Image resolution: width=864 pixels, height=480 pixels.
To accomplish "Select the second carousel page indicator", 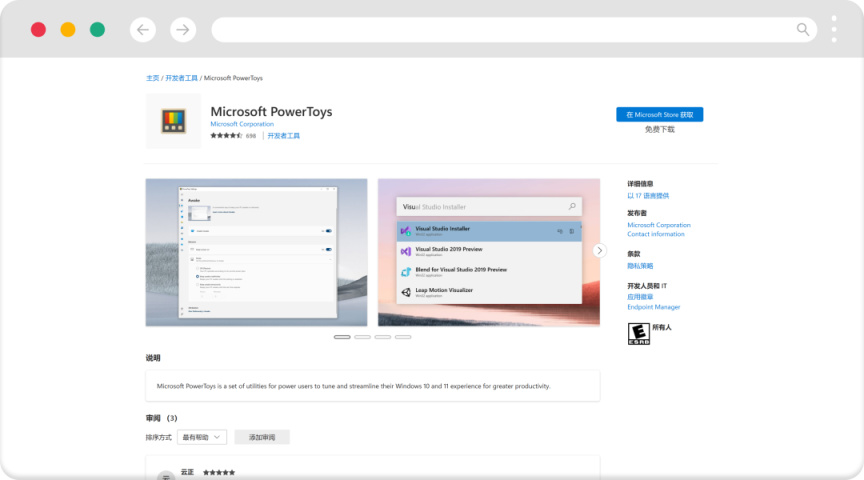I will pos(363,337).
